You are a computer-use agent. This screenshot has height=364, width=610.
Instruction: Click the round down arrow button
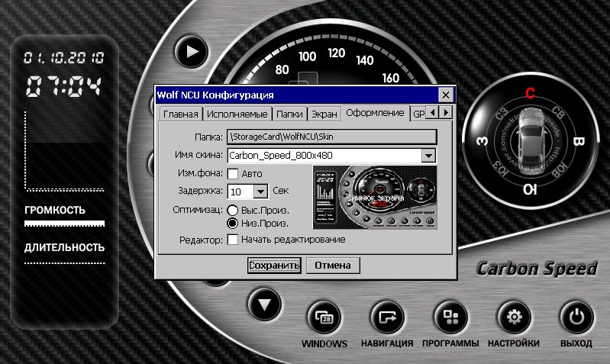(265, 305)
